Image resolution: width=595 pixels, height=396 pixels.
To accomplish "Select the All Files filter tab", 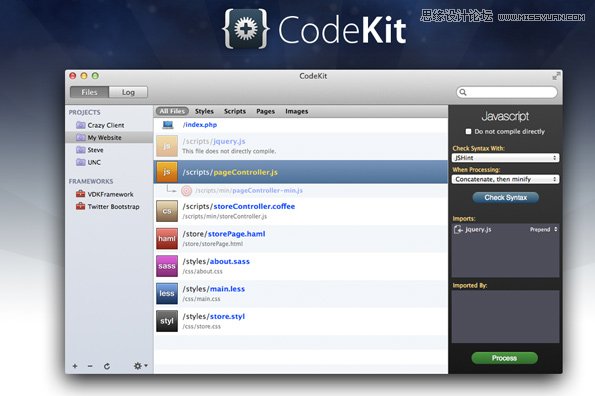I will 172,111.
